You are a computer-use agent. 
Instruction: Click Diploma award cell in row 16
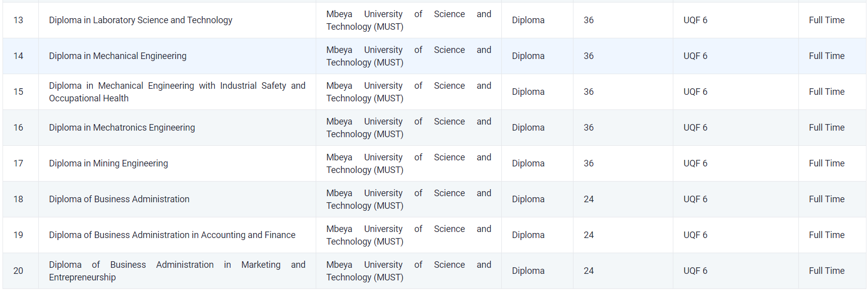click(x=528, y=128)
